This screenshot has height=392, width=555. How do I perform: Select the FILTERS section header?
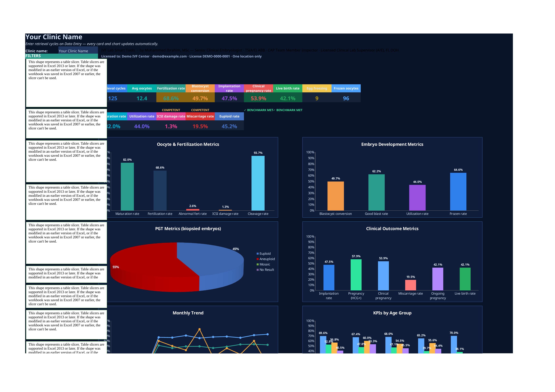[x=61, y=56]
